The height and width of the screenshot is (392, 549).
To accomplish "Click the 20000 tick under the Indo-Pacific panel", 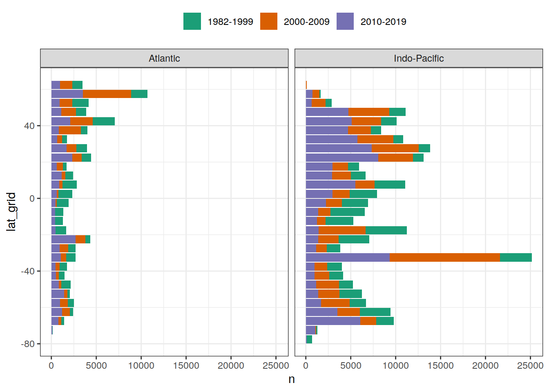I will [485, 365].
